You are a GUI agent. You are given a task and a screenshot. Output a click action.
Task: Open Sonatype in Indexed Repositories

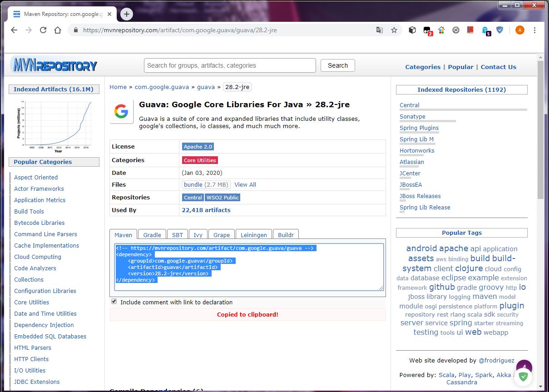tap(412, 117)
